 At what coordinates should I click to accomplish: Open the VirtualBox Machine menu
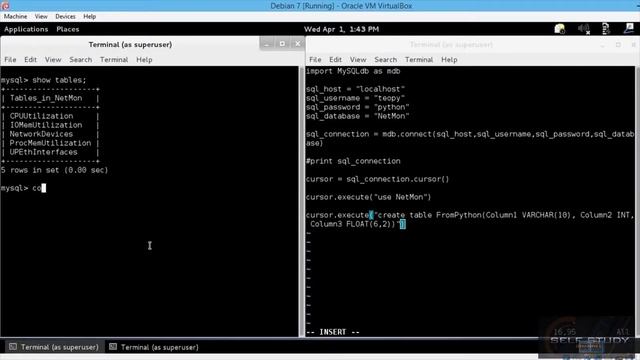pyautogui.click(x=15, y=16)
